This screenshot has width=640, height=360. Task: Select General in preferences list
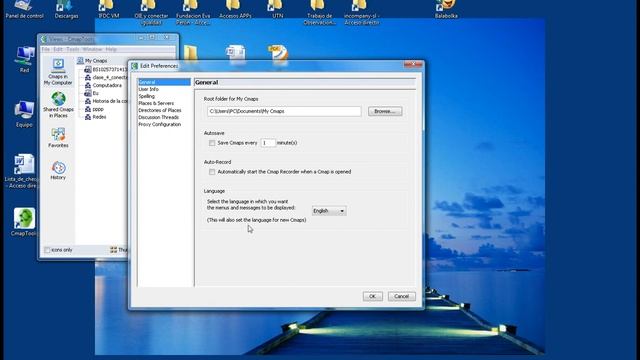tap(164, 82)
